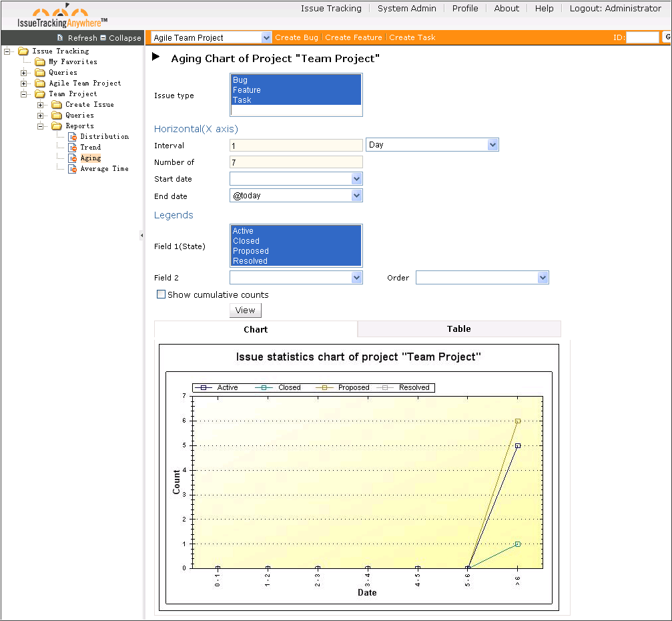Select Closed in the Field 1 State list
672x621 pixels.
click(246, 241)
